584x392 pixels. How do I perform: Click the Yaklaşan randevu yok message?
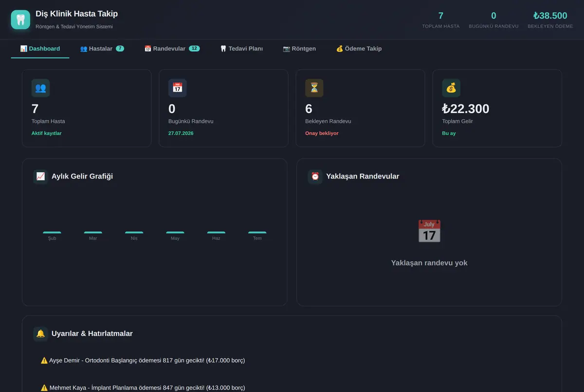[429, 263]
